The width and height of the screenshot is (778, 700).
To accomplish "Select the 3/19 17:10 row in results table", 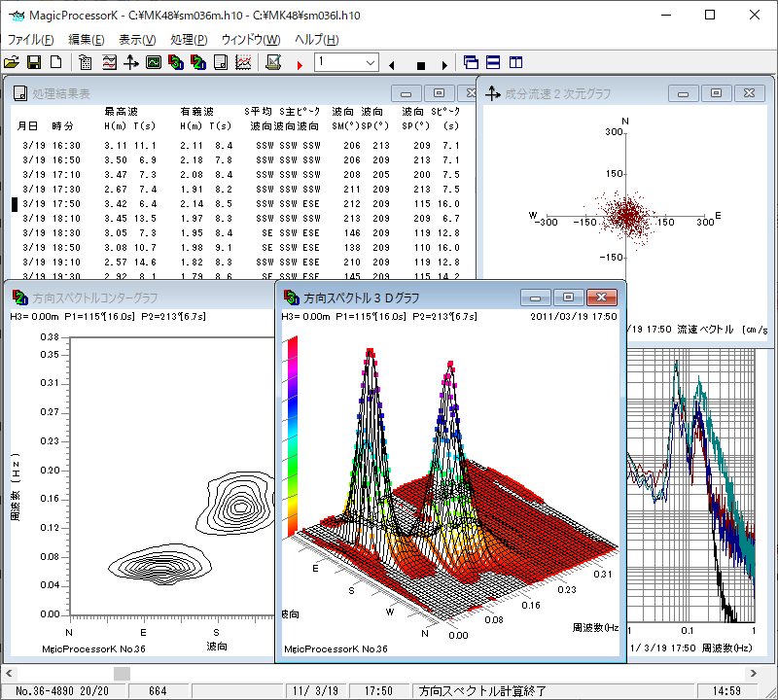I will [240, 175].
